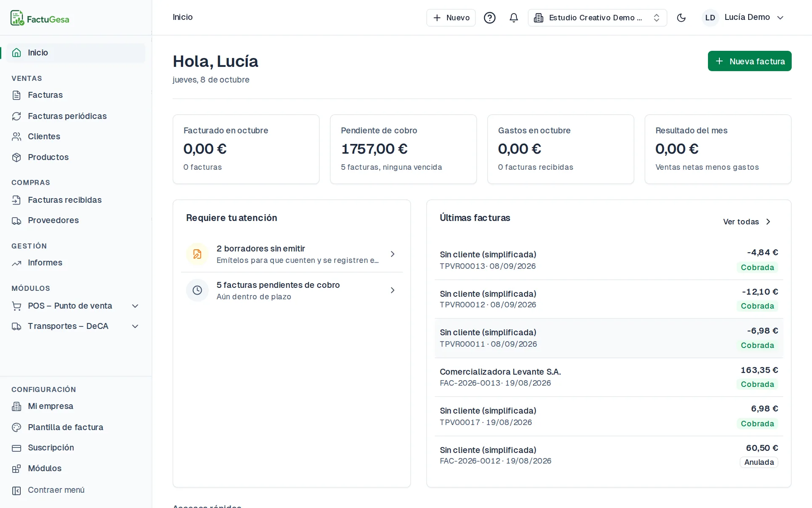Open the 2 borradores sin emitir chevron
This screenshot has height=508, width=812.
coord(392,254)
